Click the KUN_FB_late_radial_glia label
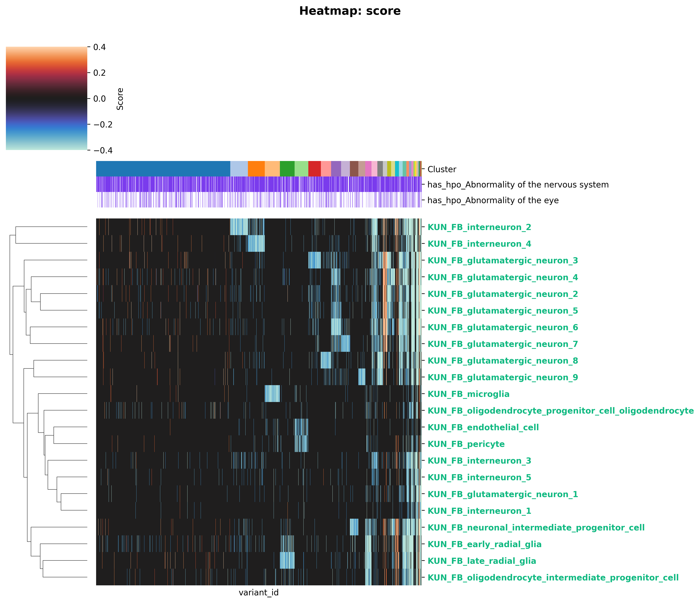Screen dimensions: 700x603 tap(482, 561)
